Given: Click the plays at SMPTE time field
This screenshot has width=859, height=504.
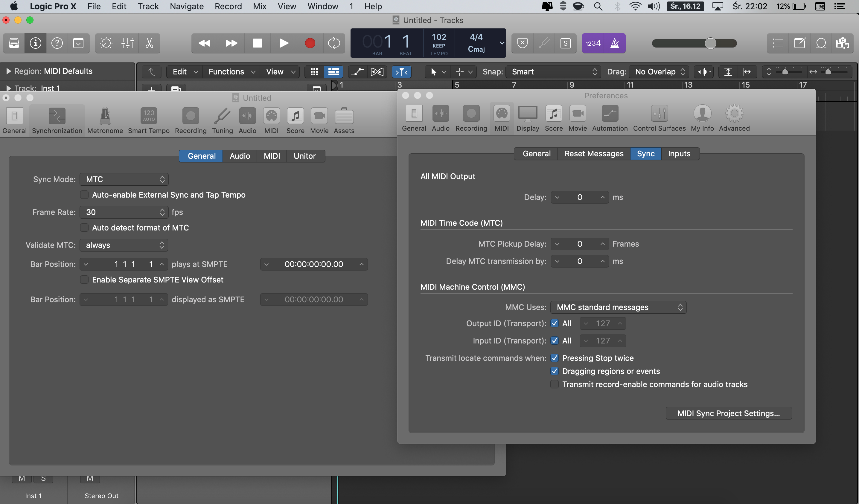Looking at the screenshot, I should pos(314,264).
